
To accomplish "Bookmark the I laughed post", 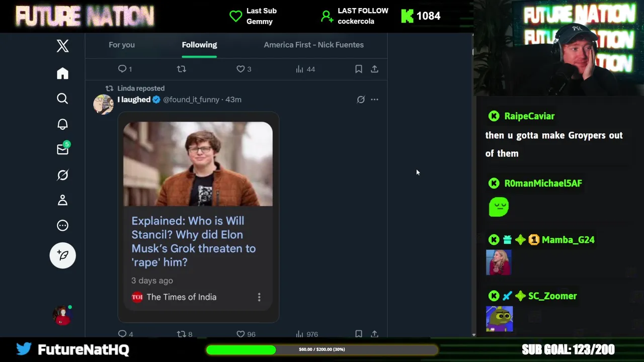I will 359,334.
